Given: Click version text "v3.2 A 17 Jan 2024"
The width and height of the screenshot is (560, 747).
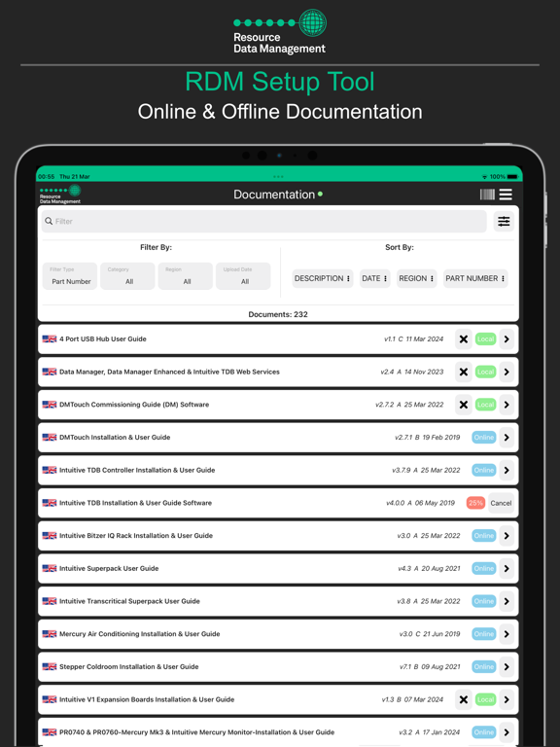Looking at the screenshot, I should click(430, 732).
